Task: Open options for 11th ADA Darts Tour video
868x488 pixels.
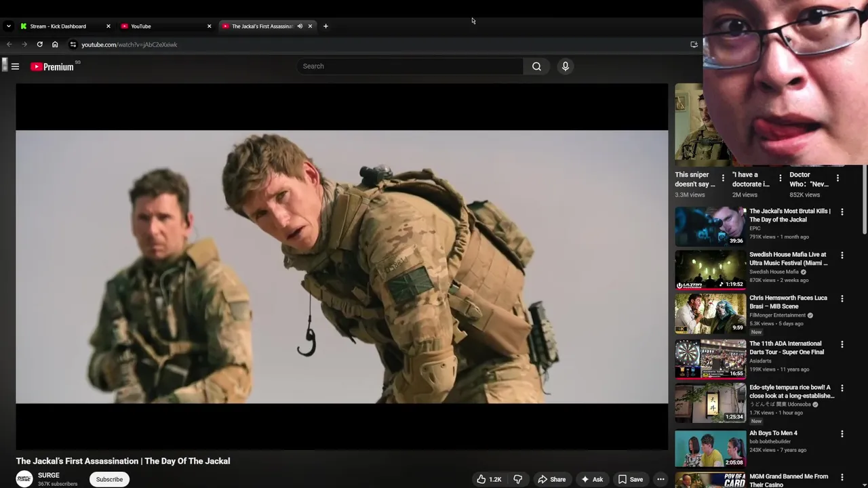Action: point(842,344)
